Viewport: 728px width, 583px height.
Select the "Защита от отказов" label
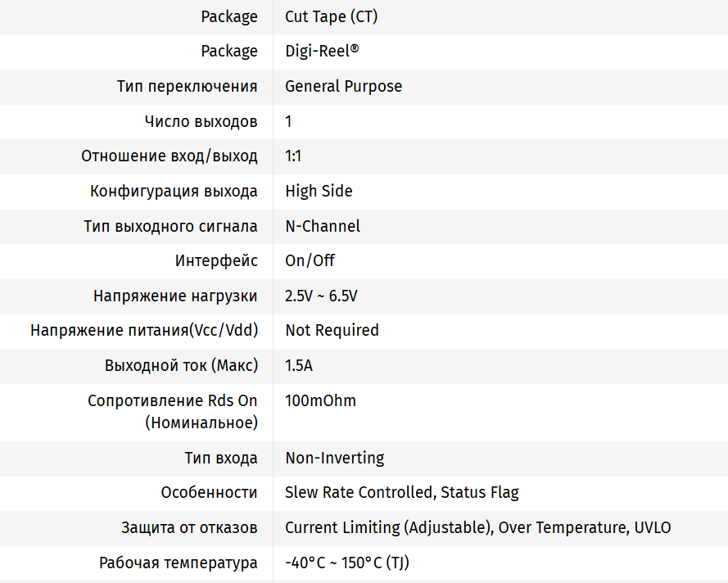point(189,528)
